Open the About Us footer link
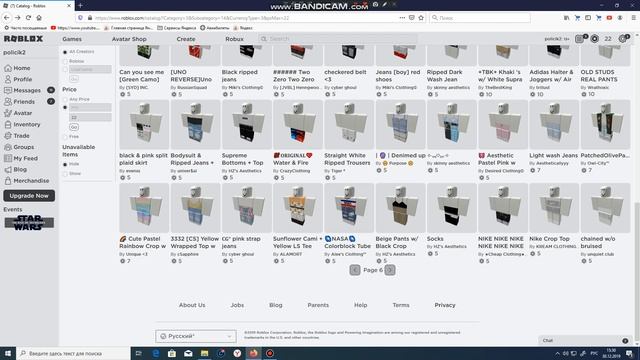 (192, 305)
